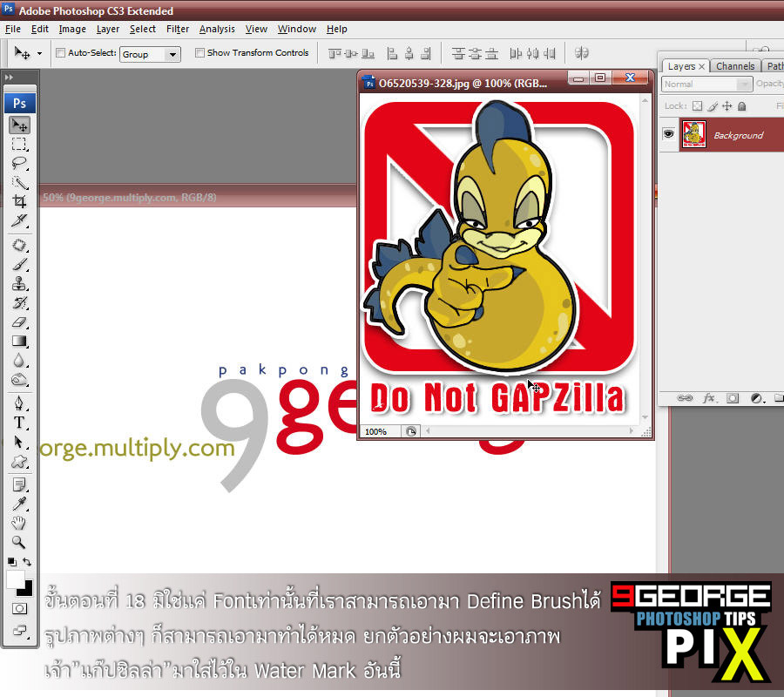Select the Magic Wand tool
The height and width of the screenshot is (697, 784).
(x=19, y=182)
